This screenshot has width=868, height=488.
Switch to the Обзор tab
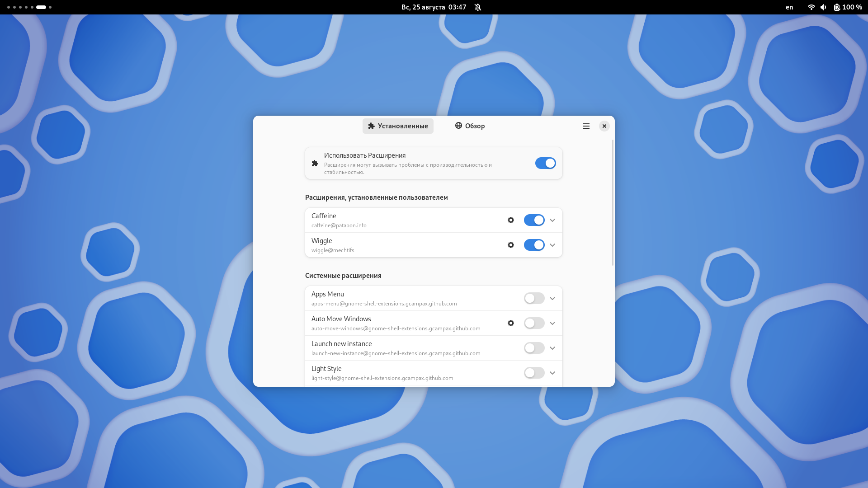pos(470,126)
